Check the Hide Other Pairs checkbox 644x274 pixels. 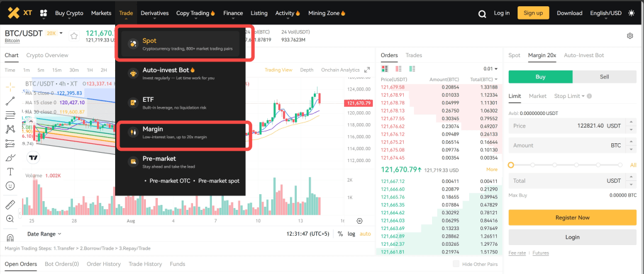click(x=456, y=264)
